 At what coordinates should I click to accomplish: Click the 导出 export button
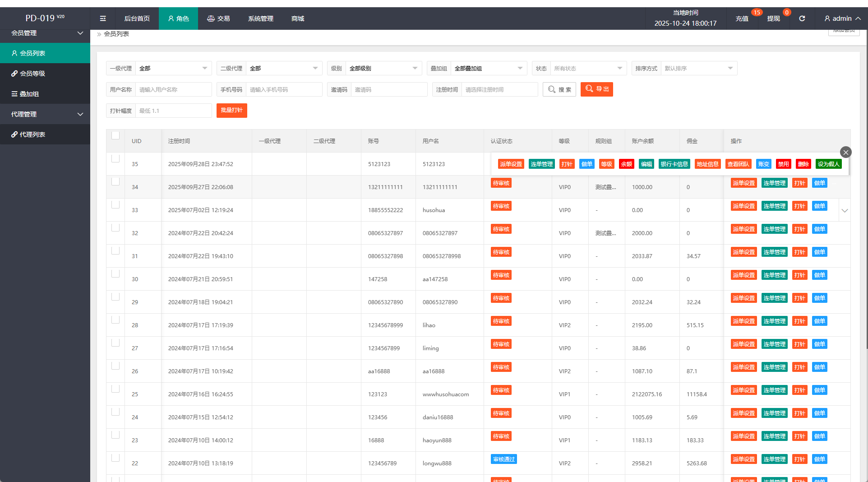click(x=596, y=89)
